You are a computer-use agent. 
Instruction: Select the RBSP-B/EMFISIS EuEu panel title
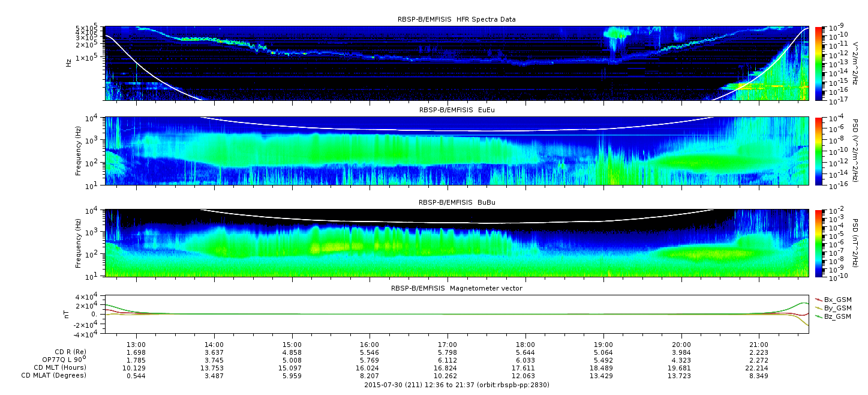click(456, 110)
